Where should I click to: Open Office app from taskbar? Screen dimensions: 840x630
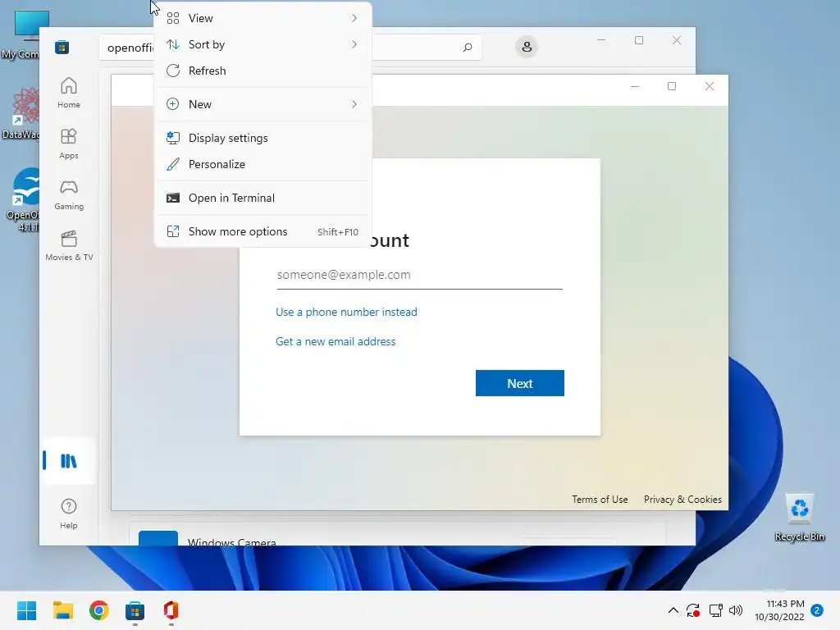pyautogui.click(x=171, y=610)
